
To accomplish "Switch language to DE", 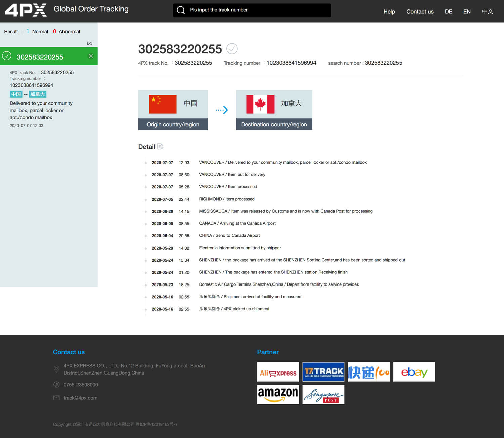I will tap(448, 11).
